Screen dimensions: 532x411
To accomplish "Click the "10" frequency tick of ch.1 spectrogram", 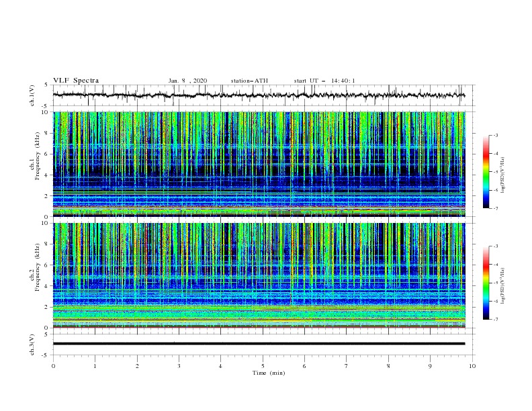I will (45, 112).
